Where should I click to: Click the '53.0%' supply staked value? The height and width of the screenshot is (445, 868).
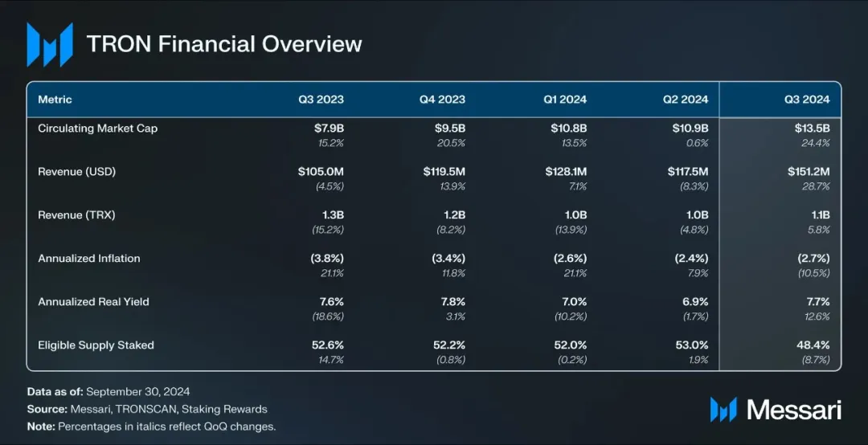692,345
